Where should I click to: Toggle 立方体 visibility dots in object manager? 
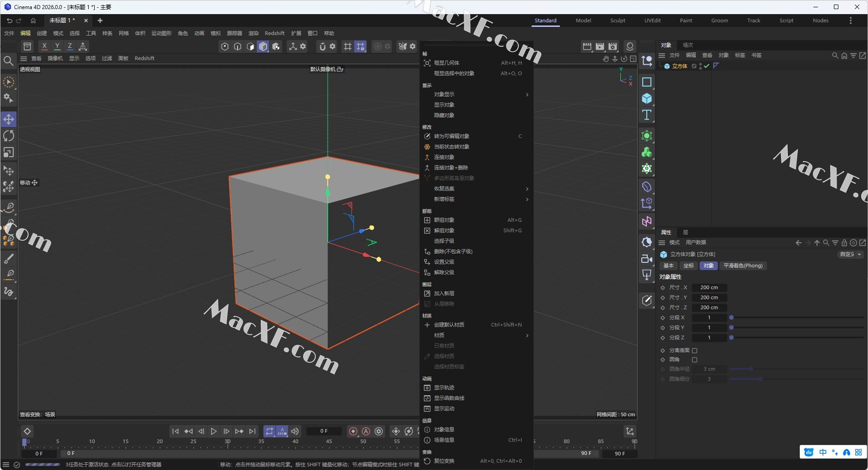pos(700,66)
